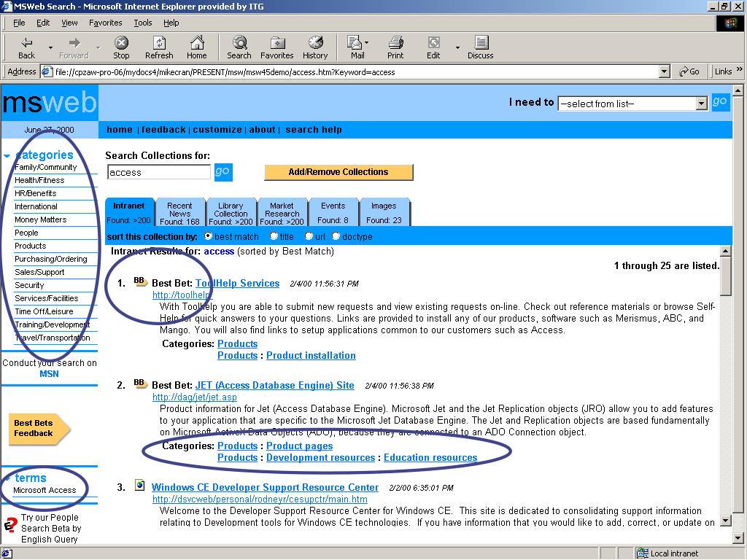The height and width of the screenshot is (560, 747).
Task: Click the search collections text field
Action: (158, 172)
